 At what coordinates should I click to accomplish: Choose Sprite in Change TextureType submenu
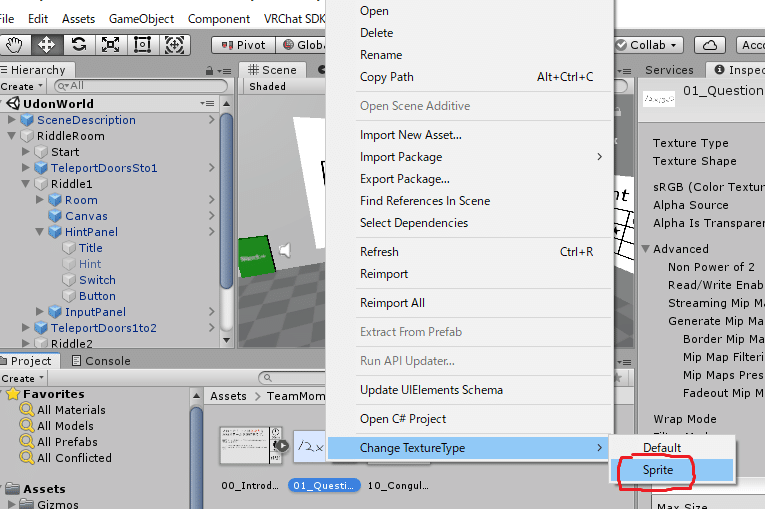tap(673, 470)
